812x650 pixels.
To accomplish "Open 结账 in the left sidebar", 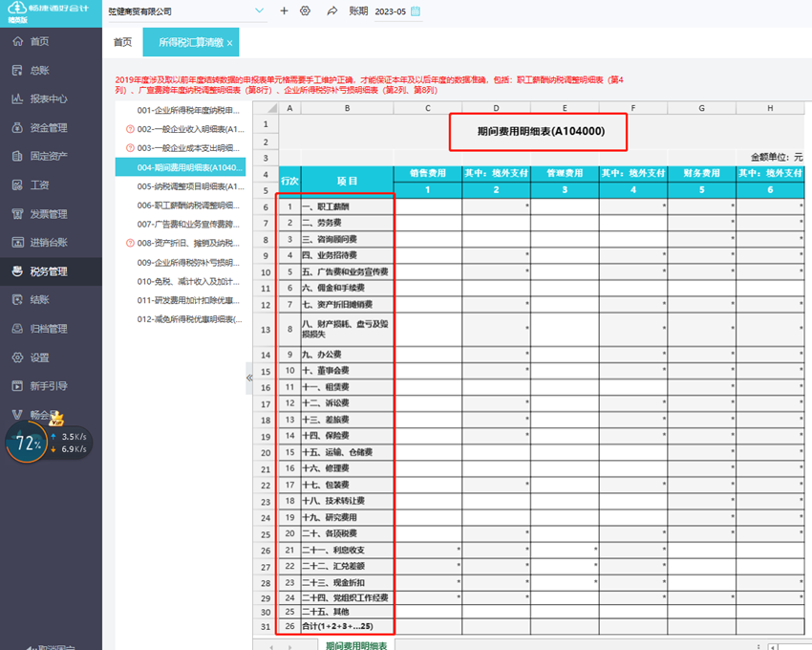I will click(39, 300).
